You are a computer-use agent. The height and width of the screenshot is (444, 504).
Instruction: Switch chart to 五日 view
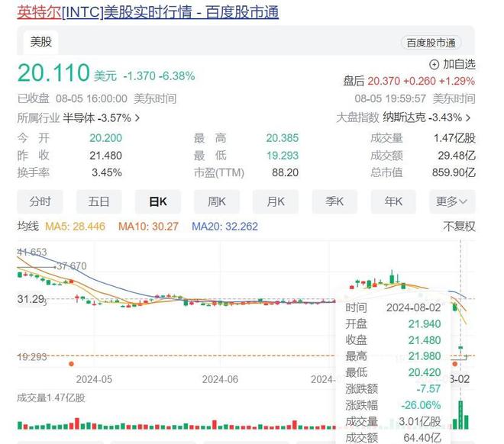click(99, 201)
